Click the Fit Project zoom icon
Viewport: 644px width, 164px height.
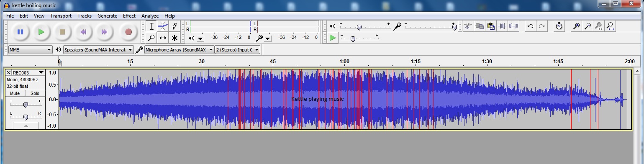click(611, 26)
